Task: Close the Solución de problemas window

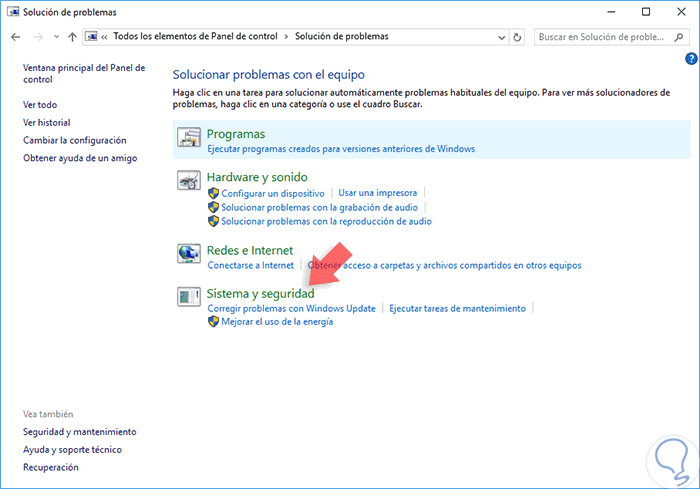Action: point(681,12)
